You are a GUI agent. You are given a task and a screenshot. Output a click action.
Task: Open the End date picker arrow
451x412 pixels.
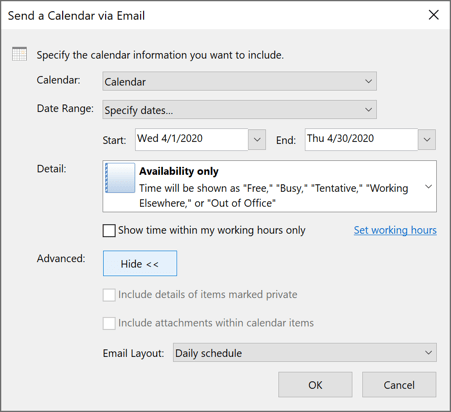(x=427, y=140)
